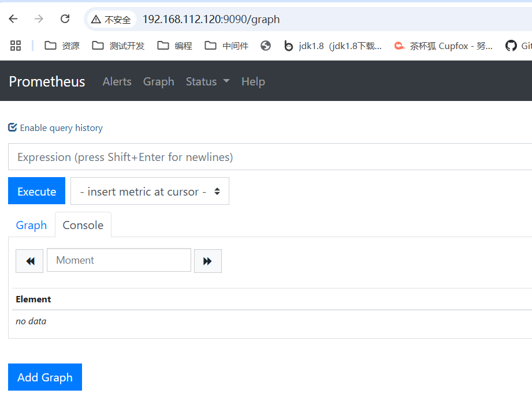Step time back with rewind button
Screen dimensions: 532x401
point(29,261)
